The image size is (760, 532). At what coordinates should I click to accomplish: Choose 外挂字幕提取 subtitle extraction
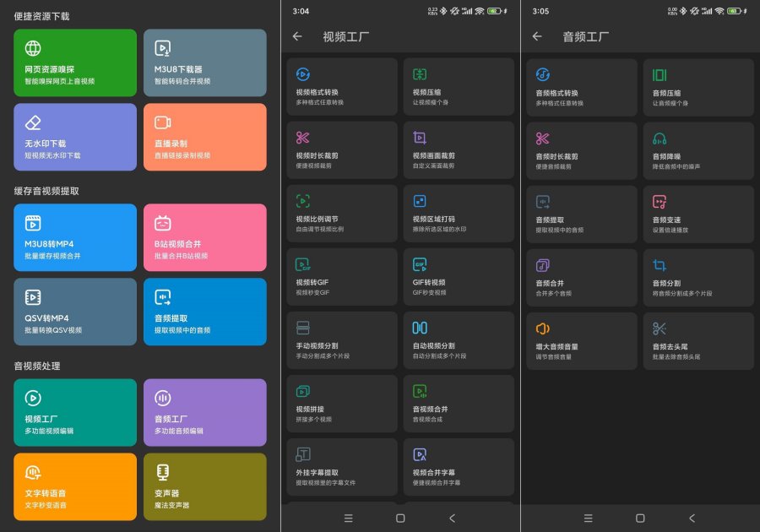pyautogui.click(x=341, y=467)
